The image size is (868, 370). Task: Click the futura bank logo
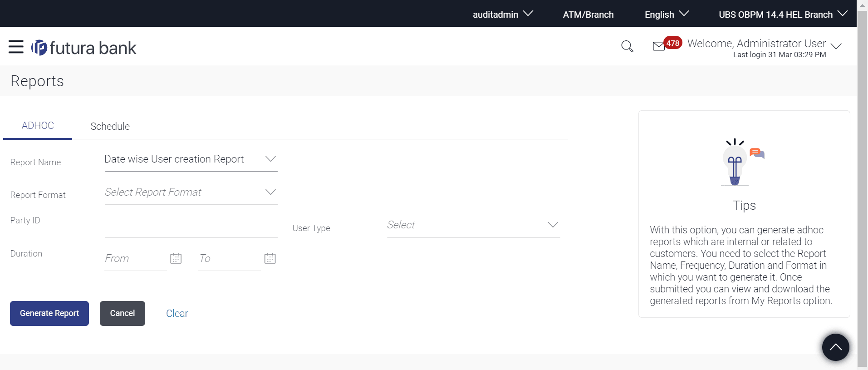click(x=84, y=48)
